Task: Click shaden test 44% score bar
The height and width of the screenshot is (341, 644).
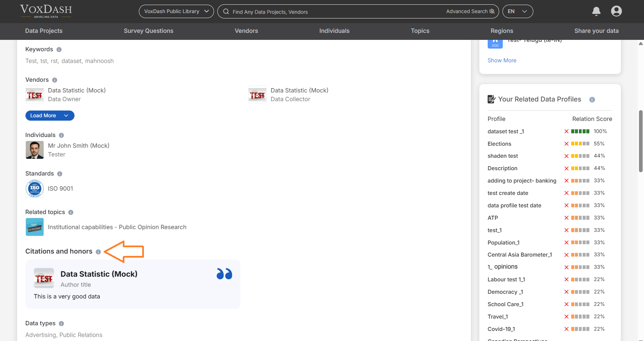Action: tap(580, 156)
